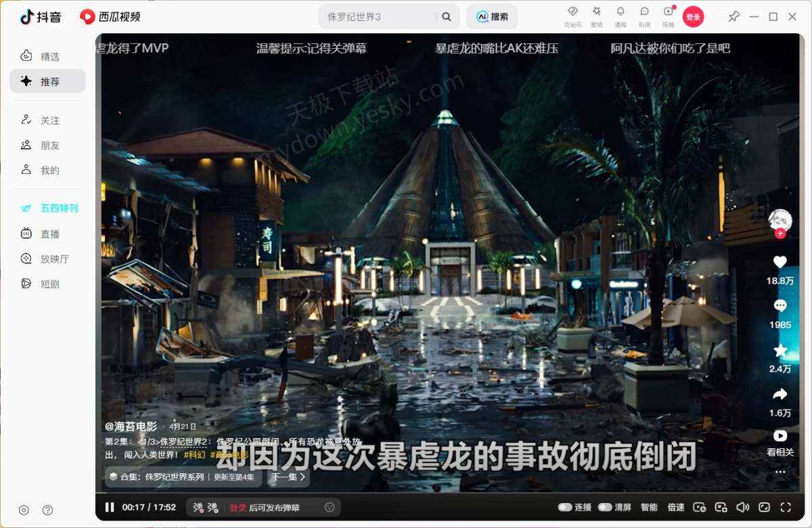Screen dimensions: 812x528
Task: Click the volume speaker icon in player
Action: (x=742, y=507)
